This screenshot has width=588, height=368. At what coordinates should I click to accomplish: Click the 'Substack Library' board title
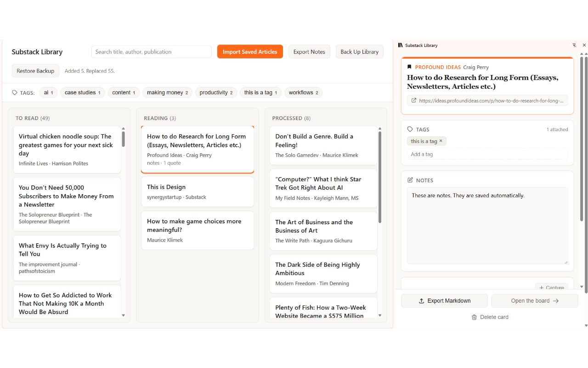[x=37, y=52]
